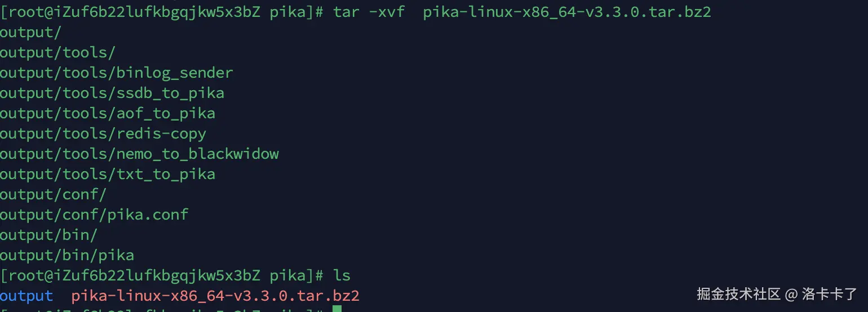
Task: Click the 掘金技术社区 watermark text
Action: click(x=738, y=293)
